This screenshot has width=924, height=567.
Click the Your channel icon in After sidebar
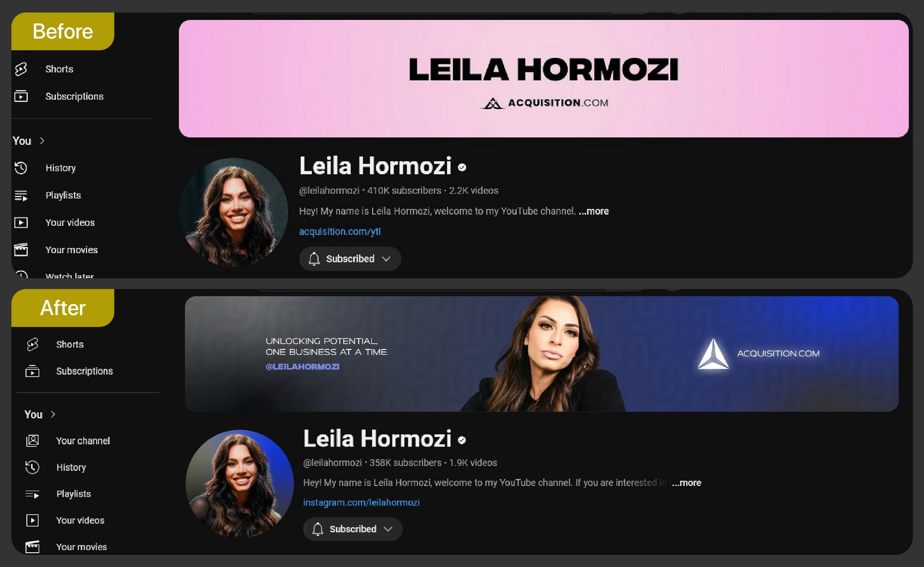tap(32, 441)
